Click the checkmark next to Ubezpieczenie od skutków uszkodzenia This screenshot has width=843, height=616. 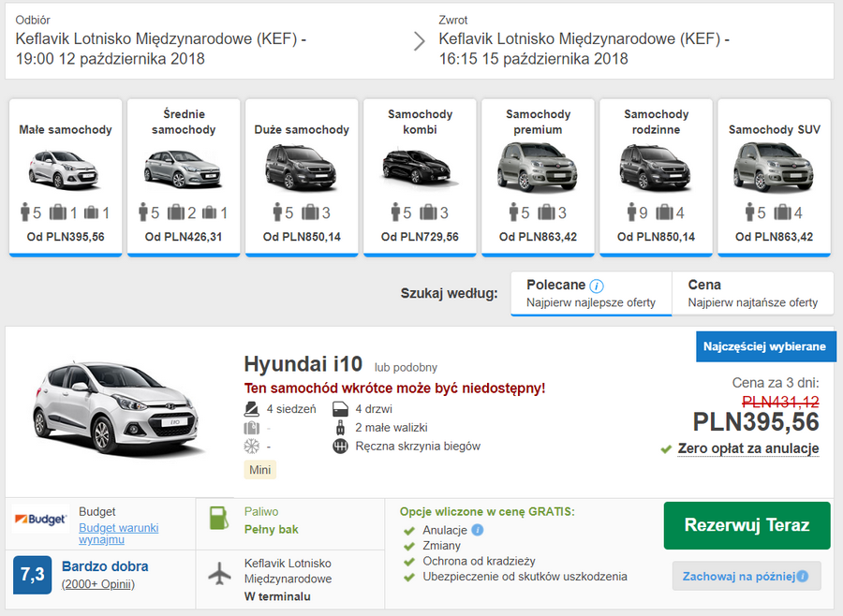409,578
